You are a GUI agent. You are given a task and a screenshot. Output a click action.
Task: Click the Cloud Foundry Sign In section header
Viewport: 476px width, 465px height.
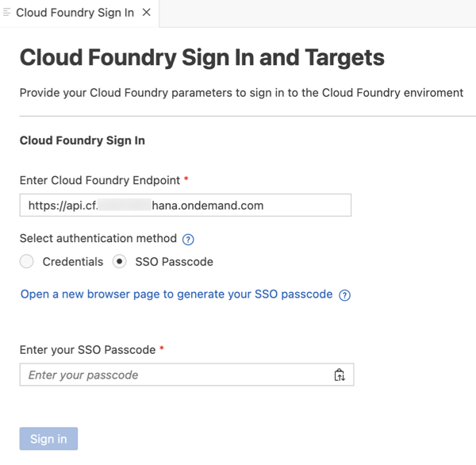[83, 140]
